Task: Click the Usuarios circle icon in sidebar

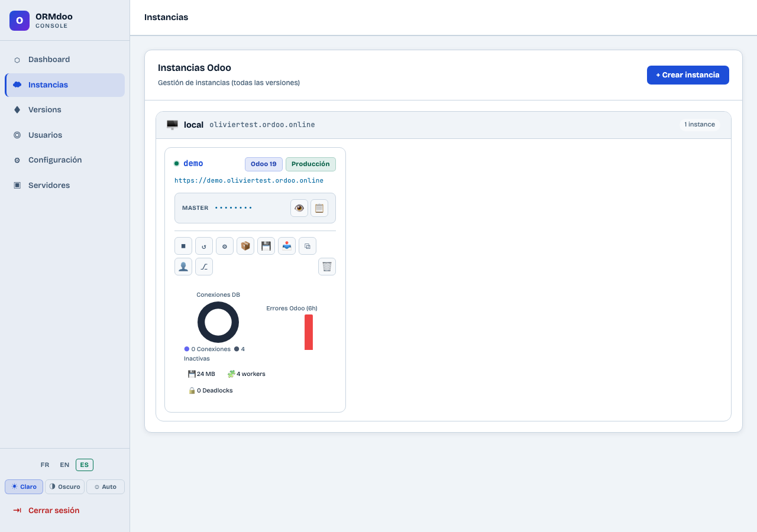Action: pyautogui.click(x=17, y=135)
